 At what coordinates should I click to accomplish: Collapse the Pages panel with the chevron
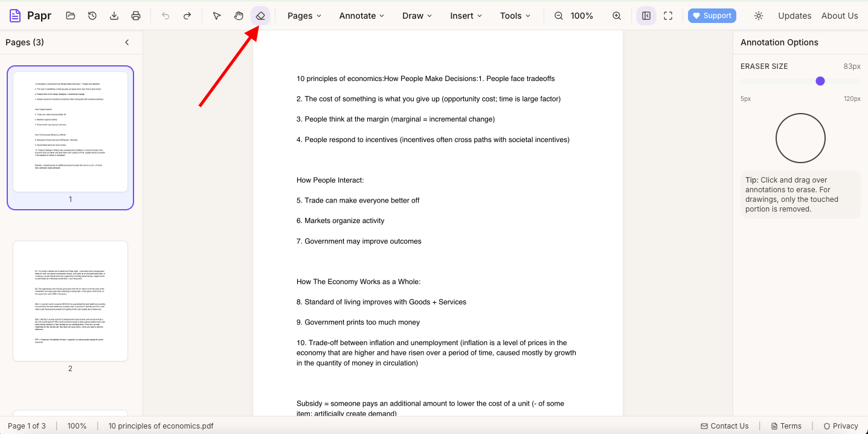tap(127, 42)
